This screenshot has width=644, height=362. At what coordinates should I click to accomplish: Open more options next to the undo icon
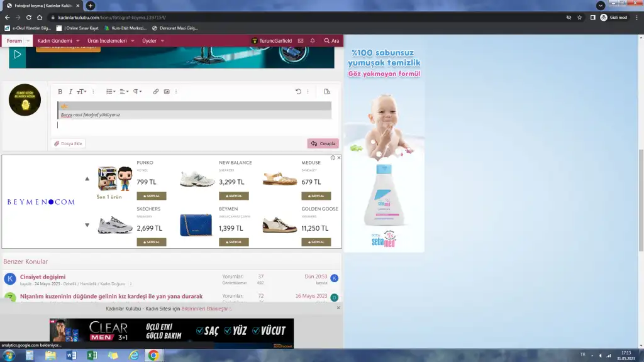click(x=308, y=92)
